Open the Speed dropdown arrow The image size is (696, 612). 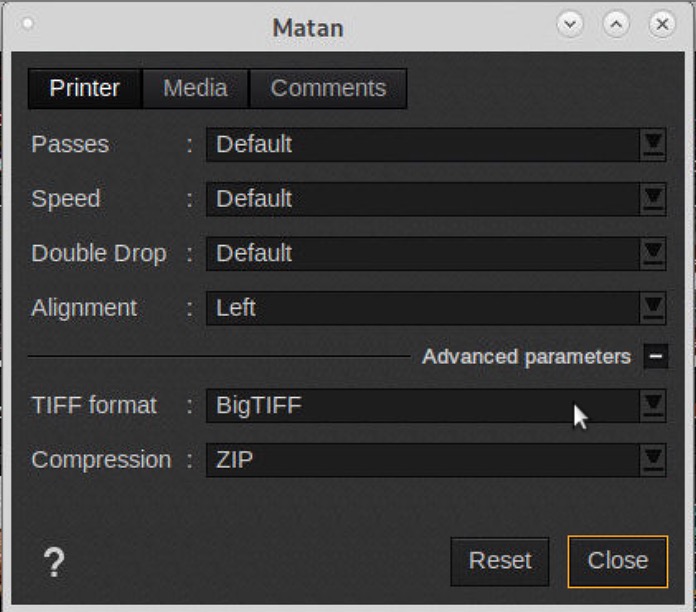click(653, 199)
